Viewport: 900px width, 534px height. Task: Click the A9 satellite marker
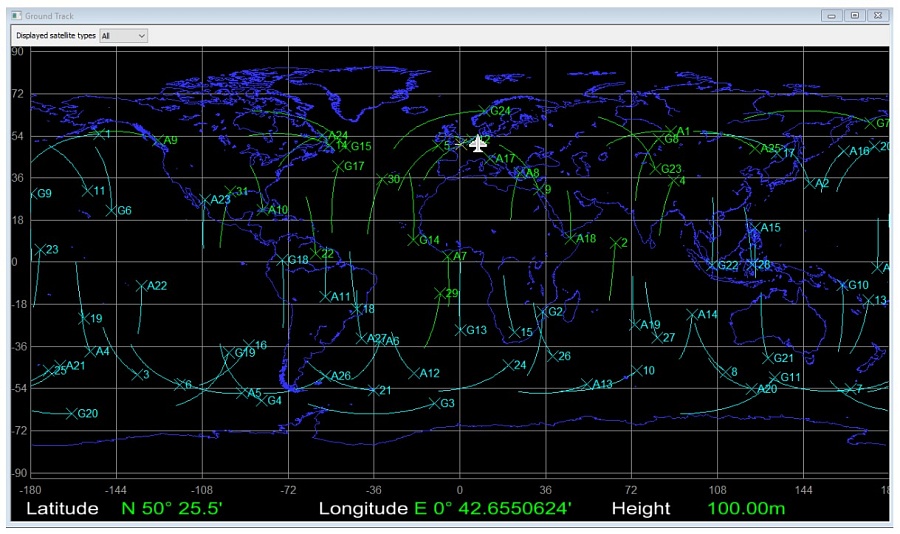click(158, 141)
